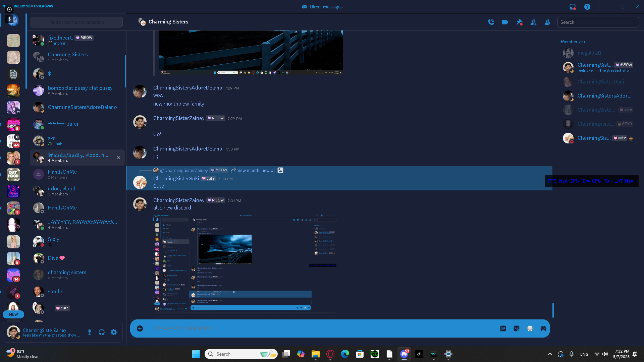
Task: Open the GIF picker in the message bar
Action: (503, 328)
